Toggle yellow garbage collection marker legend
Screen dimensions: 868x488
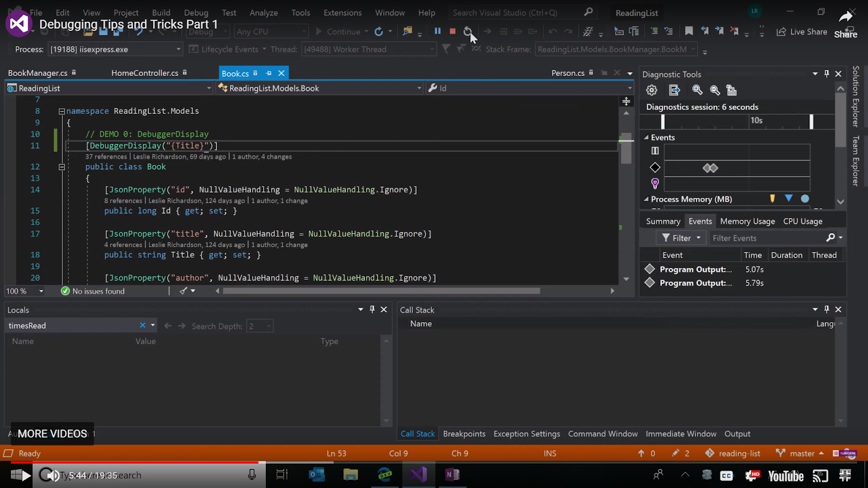pyautogui.click(x=773, y=198)
